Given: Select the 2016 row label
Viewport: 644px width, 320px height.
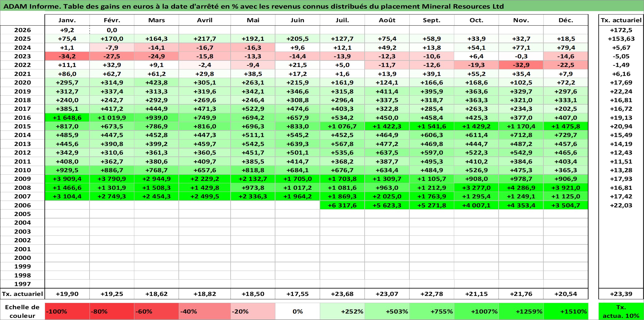Looking at the screenshot, I should [x=23, y=118].
